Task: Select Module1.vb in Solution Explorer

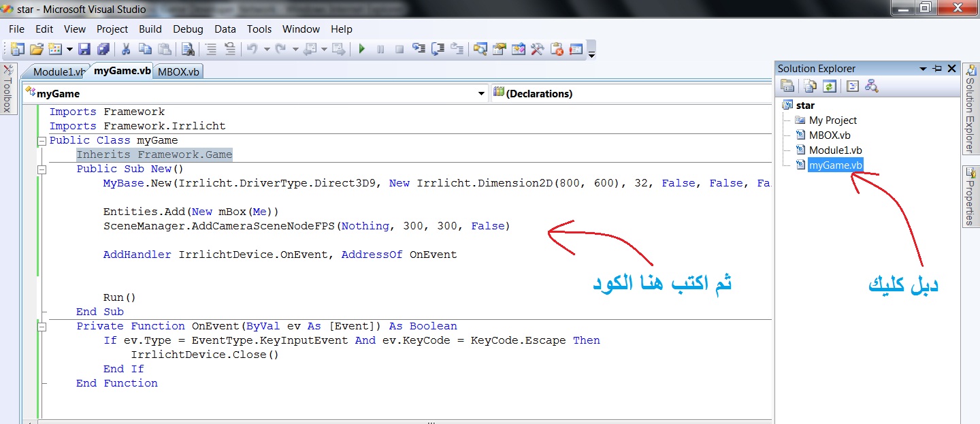Action: click(835, 150)
